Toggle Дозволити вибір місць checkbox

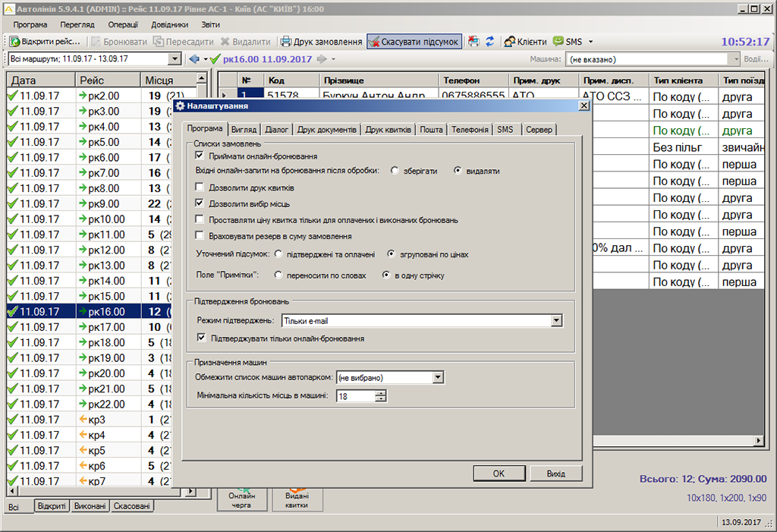click(x=200, y=203)
